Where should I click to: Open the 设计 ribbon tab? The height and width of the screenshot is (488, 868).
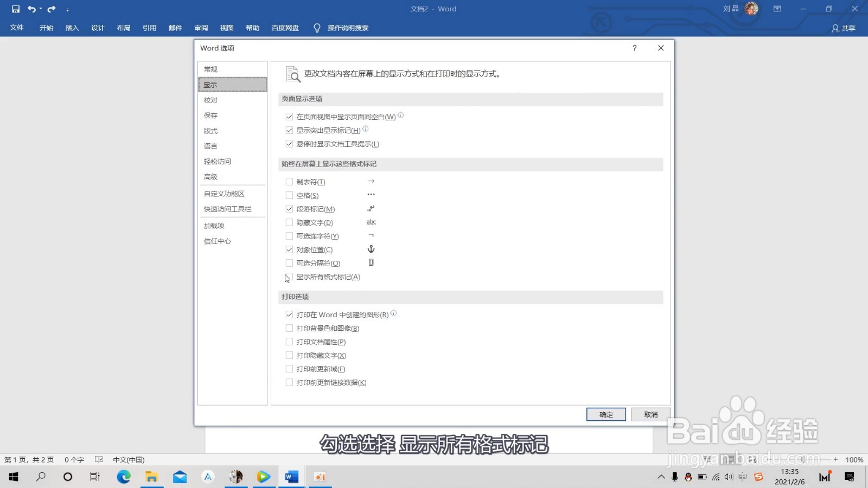[x=98, y=28]
